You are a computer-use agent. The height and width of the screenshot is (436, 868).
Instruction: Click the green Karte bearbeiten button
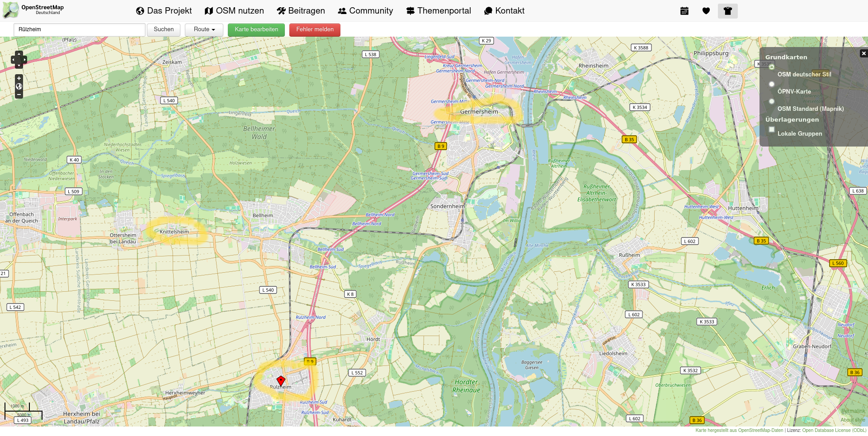(256, 29)
